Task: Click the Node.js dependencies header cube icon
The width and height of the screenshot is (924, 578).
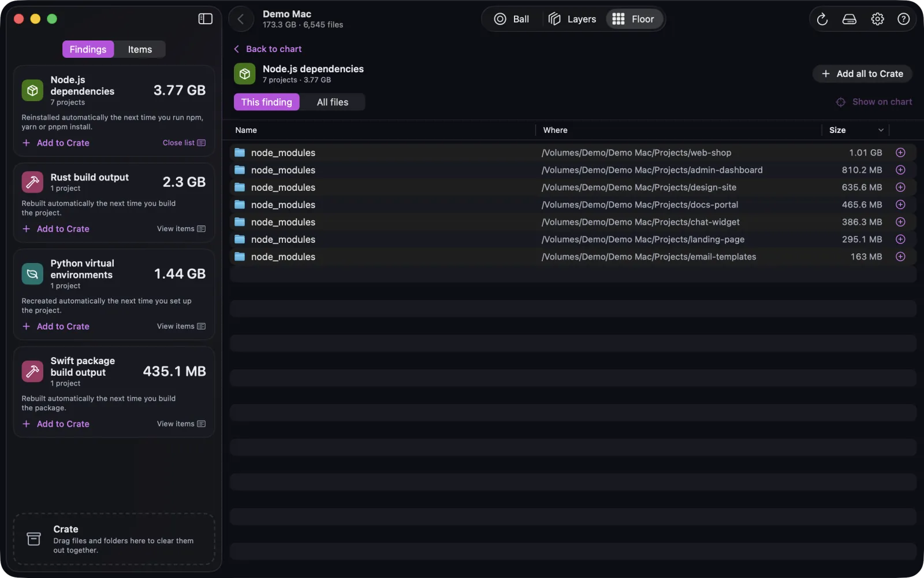Action: click(x=245, y=74)
